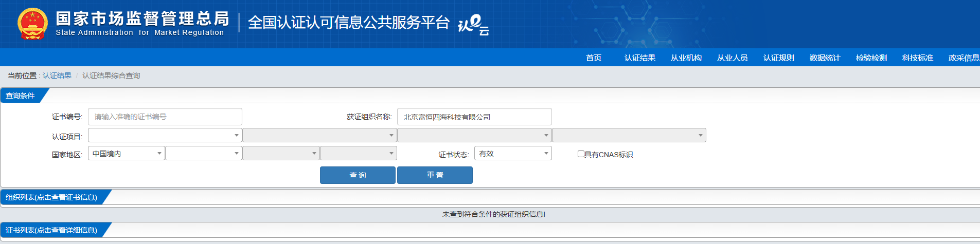The image size is (980, 244).
Task: Open the 认证规则 menu
Action: 779,58
